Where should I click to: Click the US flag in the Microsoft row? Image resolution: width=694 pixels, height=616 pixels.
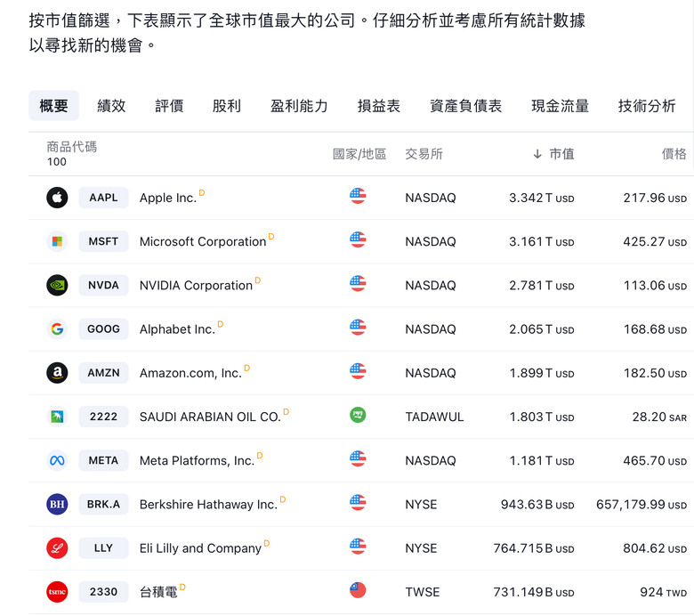[358, 239]
